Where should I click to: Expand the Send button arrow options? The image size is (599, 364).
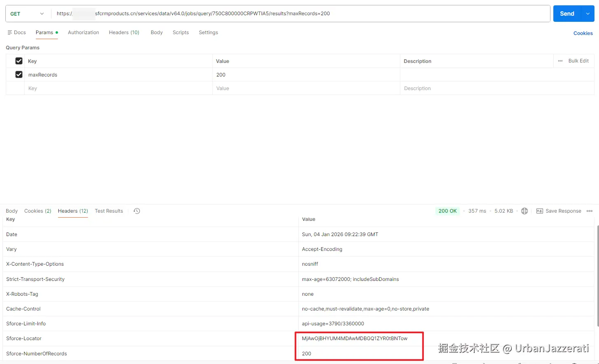point(587,14)
